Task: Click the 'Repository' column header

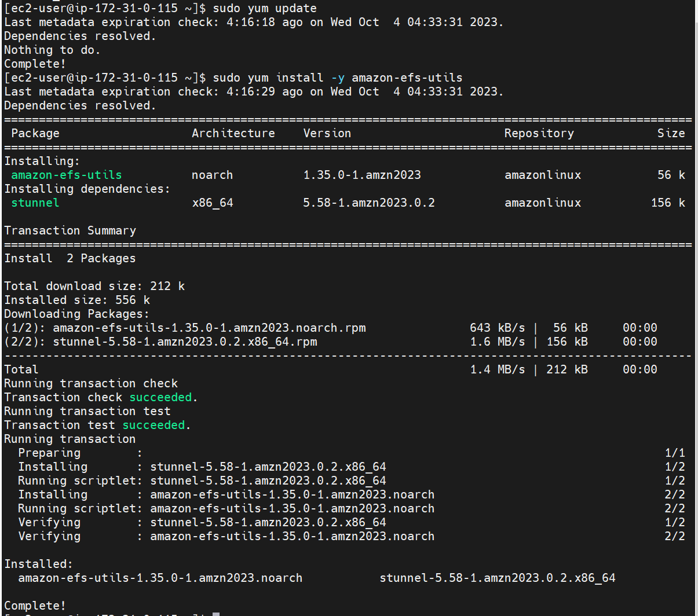Action: [x=539, y=134]
